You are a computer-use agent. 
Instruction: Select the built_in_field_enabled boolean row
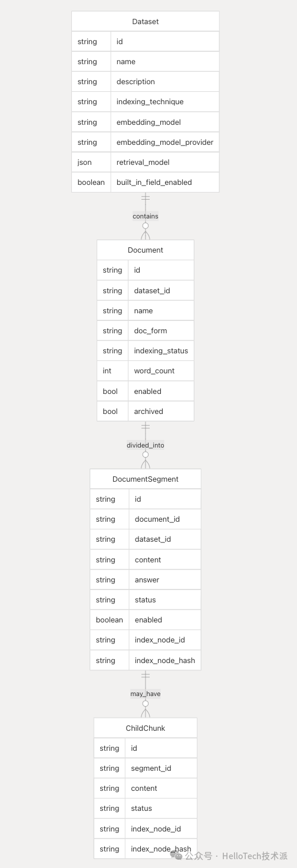tap(146, 183)
